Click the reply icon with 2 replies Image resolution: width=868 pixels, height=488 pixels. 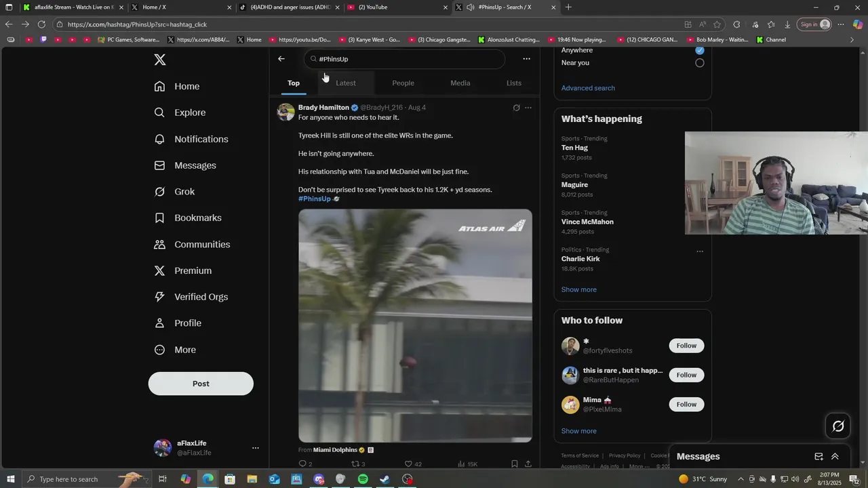click(303, 464)
